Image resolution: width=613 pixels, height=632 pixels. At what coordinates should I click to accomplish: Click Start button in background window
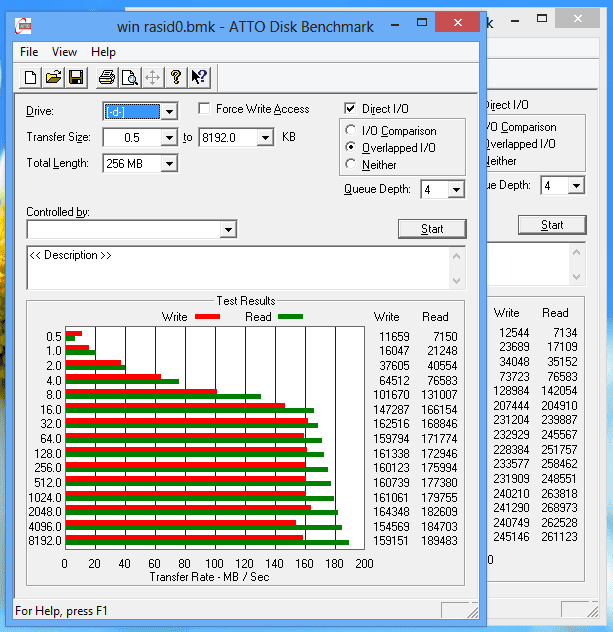[x=552, y=225]
